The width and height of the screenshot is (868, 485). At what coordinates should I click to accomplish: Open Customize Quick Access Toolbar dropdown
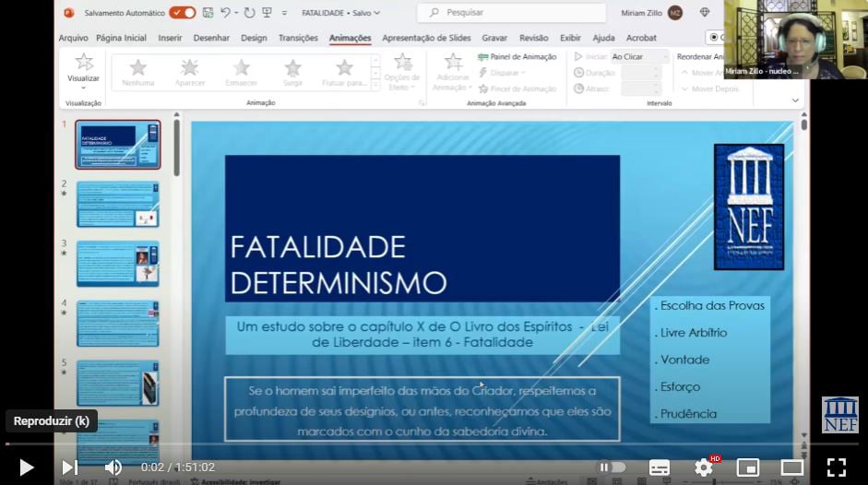(284, 13)
